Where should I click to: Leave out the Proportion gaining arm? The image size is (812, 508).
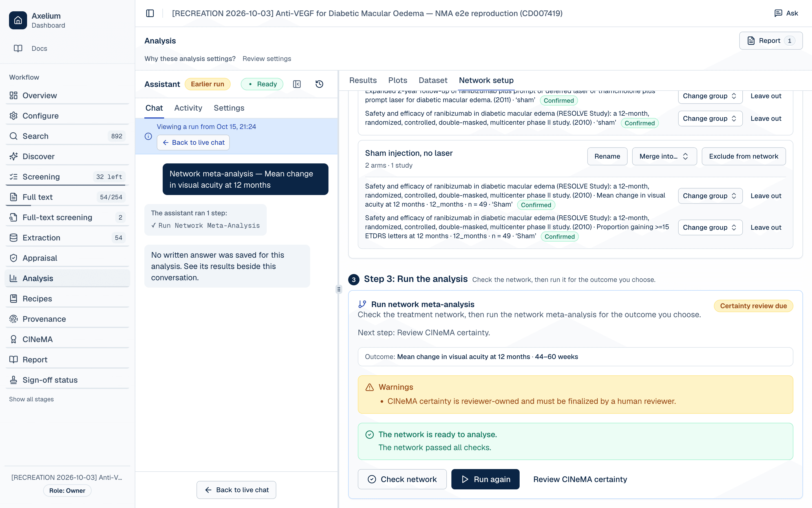point(766,227)
